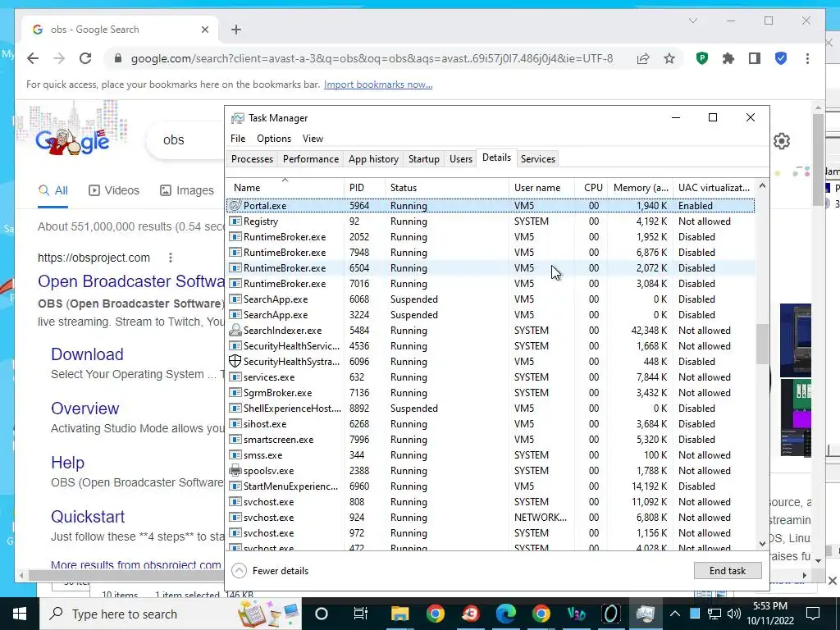Click the process list scroll-down arrow
The height and width of the screenshot is (630, 840).
tap(762, 543)
